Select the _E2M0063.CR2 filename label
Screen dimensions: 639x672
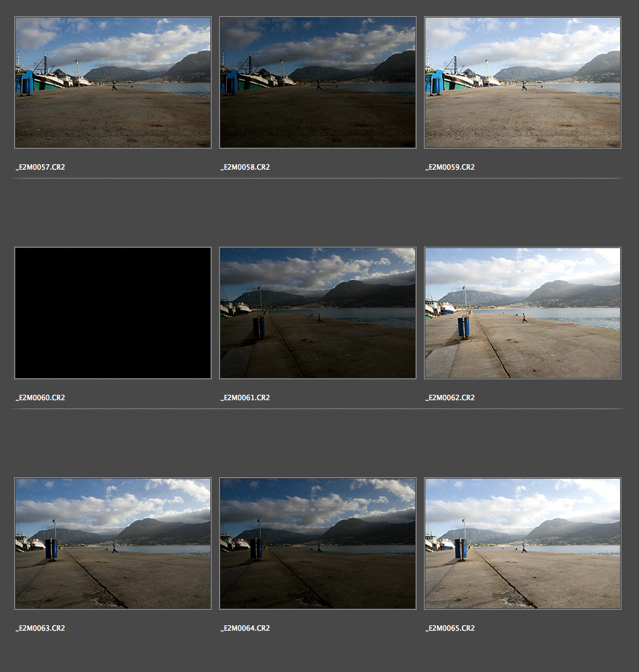tap(41, 628)
